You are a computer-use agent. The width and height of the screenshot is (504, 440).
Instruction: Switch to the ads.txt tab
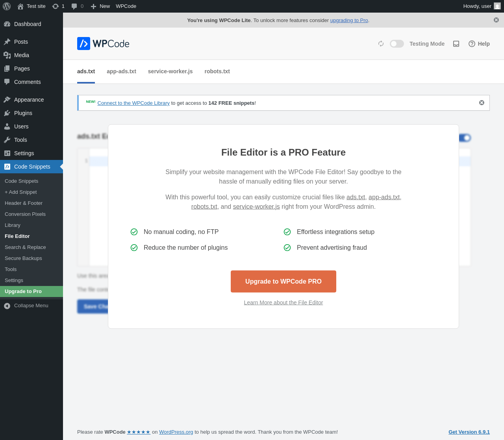point(86,71)
